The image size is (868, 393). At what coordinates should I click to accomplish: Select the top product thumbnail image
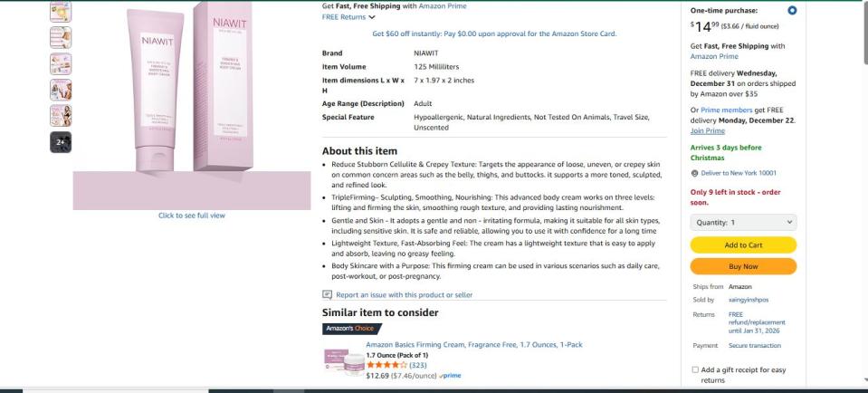62,11
